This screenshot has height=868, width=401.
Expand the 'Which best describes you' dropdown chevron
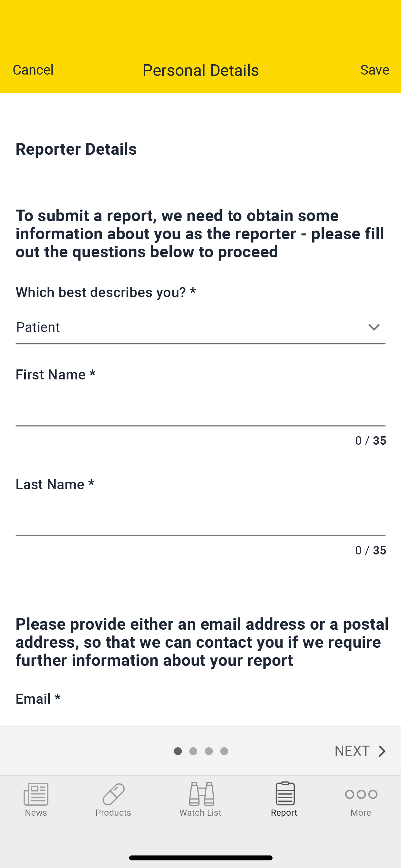pyautogui.click(x=374, y=327)
